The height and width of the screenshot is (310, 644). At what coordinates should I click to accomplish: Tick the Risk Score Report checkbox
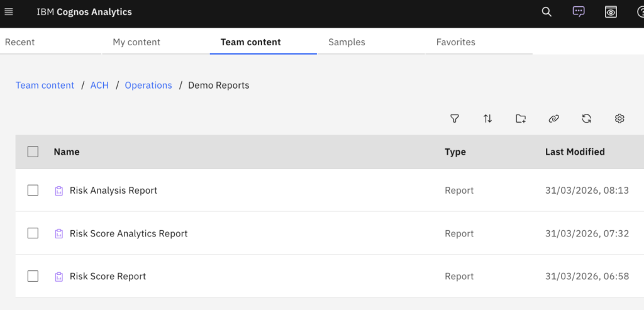(x=33, y=276)
